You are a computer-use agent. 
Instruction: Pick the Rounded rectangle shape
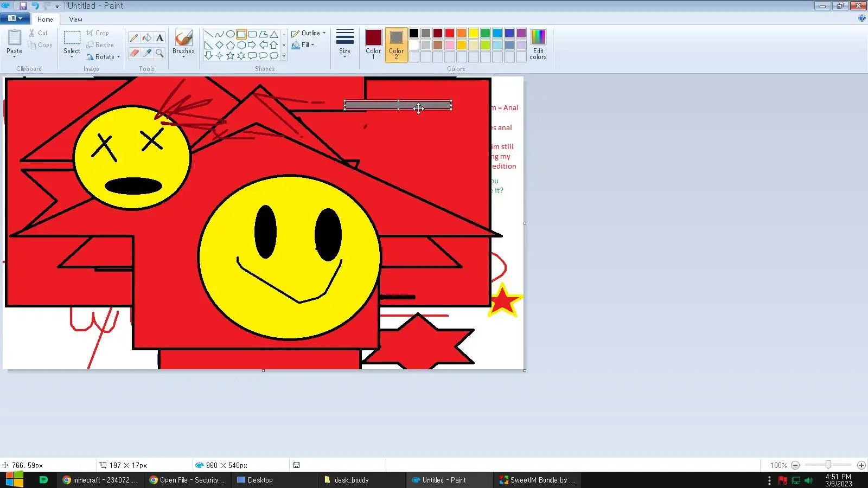pyautogui.click(x=252, y=34)
